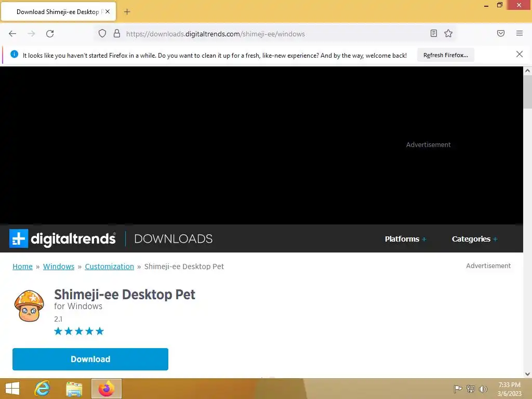
Task: Reload the current page
Action: [x=50, y=34]
